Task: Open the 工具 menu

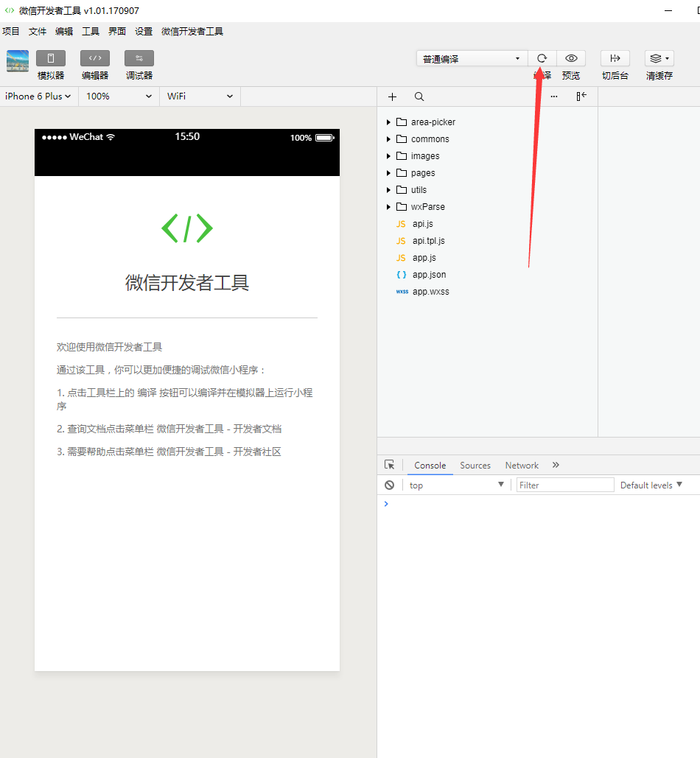Action: [x=91, y=32]
